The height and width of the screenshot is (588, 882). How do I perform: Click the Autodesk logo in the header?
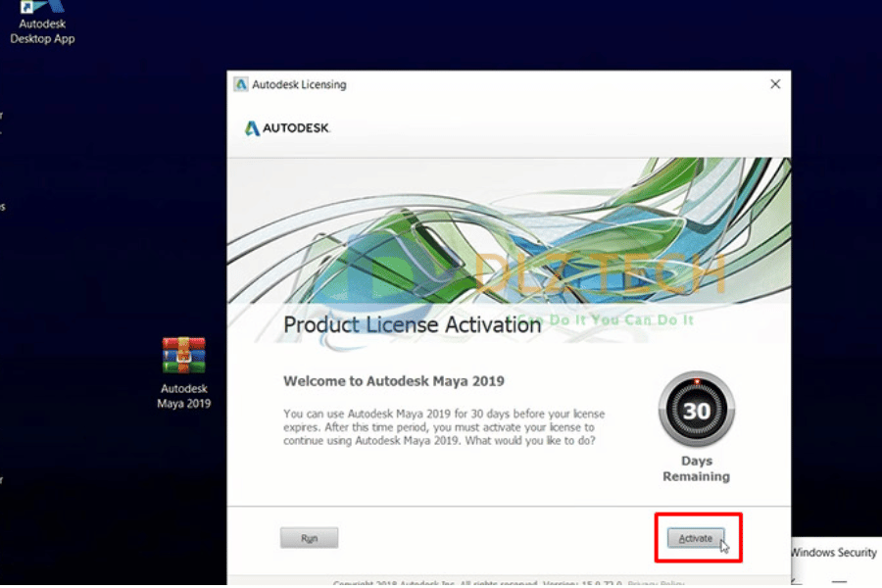click(x=287, y=128)
